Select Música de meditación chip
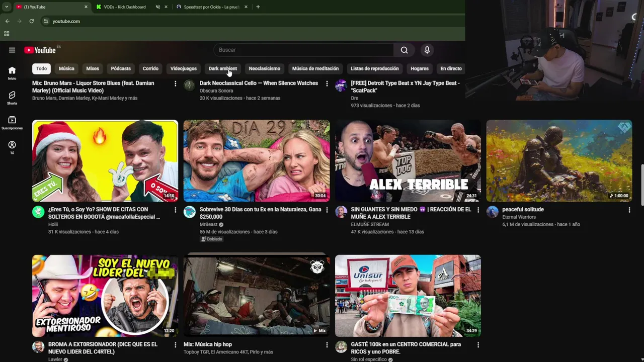This screenshot has width=644, height=362. click(315, 68)
